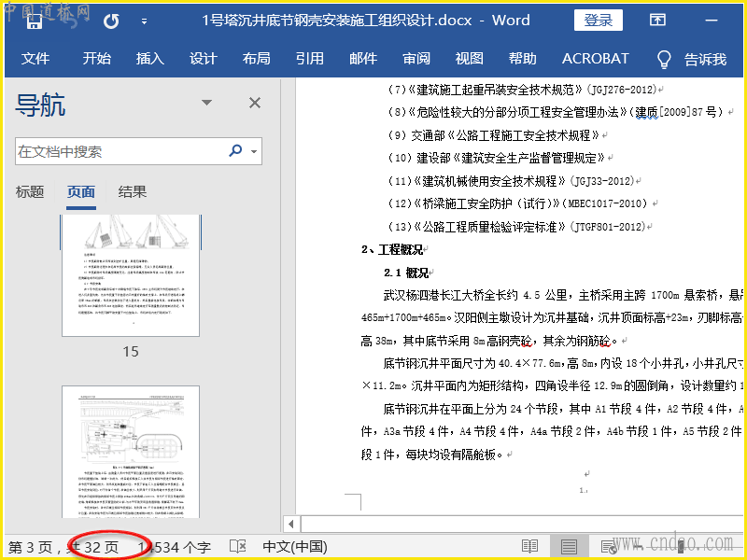Click the magnifier search icon
This screenshot has width=747, height=560.
point(235,151)
